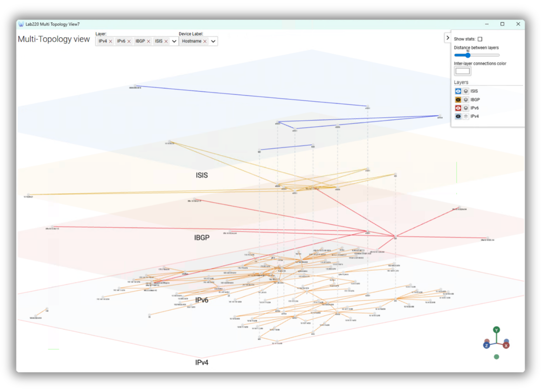This screenshot has width=541, height=392.
Task: Click the IBGP plane label in 3D view
Action: tap(202, 238)
